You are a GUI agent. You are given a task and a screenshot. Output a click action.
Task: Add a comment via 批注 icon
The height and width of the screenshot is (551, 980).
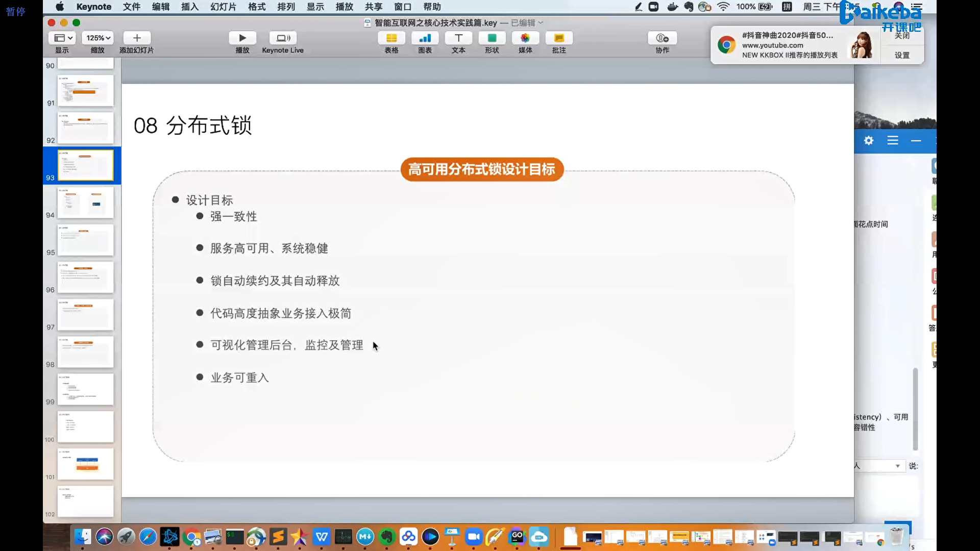click(559, 38)
